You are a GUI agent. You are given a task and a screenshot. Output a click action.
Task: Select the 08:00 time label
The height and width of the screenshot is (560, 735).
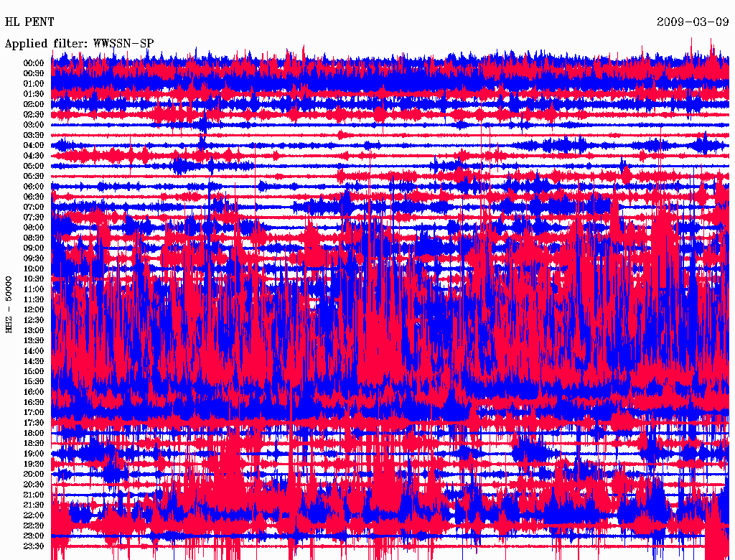(34, 228)
